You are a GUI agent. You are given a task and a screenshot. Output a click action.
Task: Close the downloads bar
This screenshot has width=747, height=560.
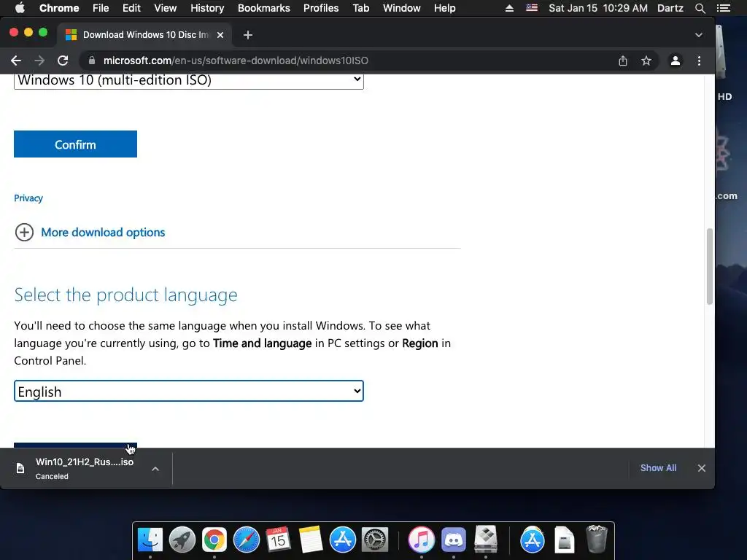point(701,468)
